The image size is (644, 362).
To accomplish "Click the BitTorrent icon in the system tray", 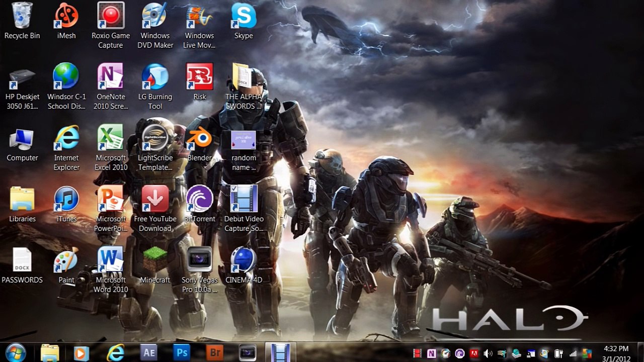I will (x=459, y=353).
